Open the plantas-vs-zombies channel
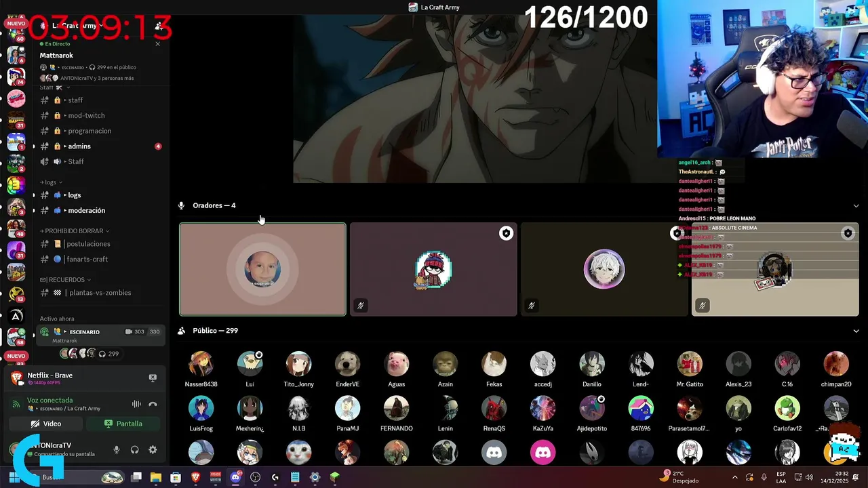 point(100,293)
